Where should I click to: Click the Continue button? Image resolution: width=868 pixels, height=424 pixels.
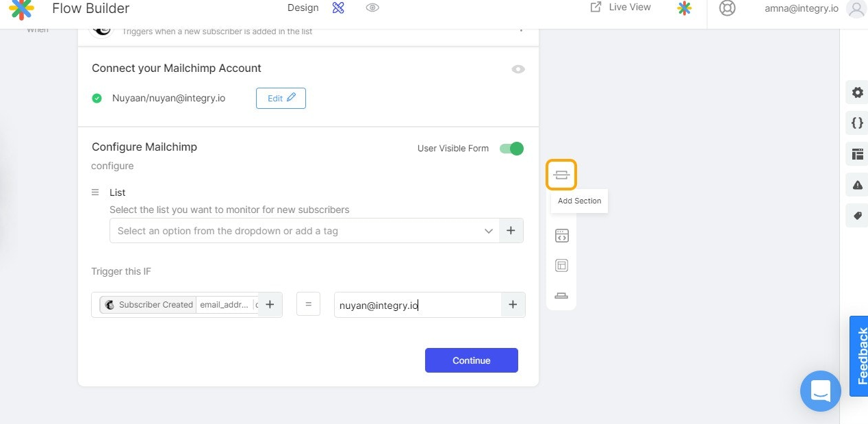(472, 360)
